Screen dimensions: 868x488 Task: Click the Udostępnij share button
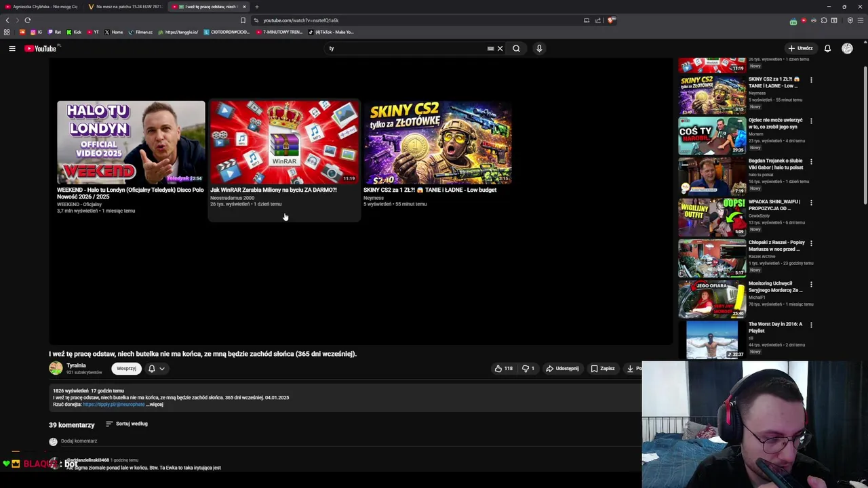pos(562,369)
